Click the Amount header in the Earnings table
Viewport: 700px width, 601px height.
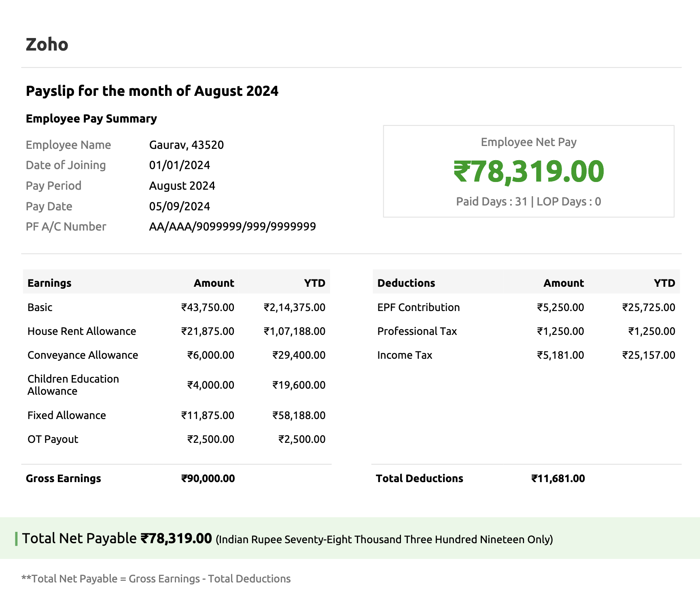(214, 283)
